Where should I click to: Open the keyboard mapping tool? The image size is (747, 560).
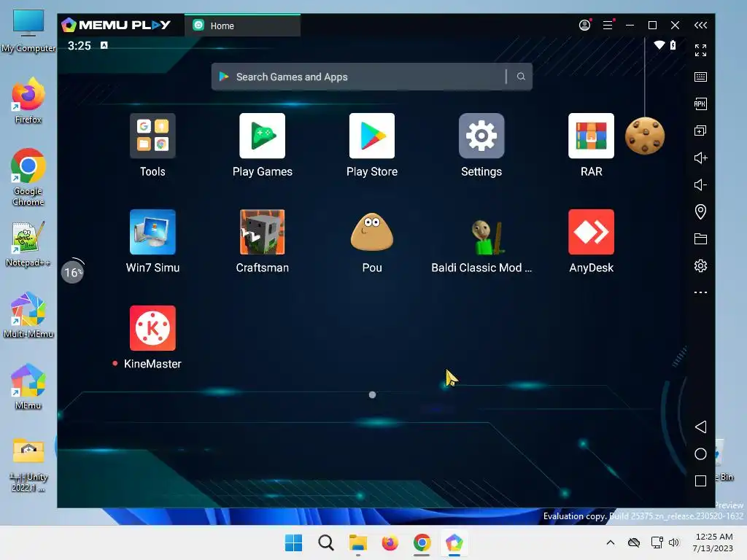(x=700, y=77)
